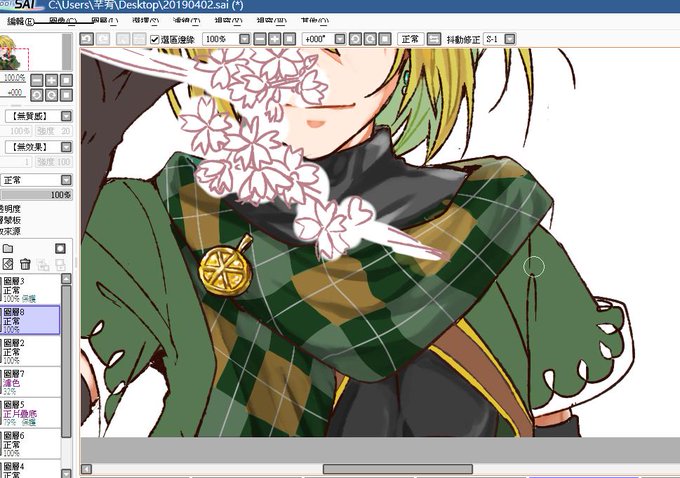Viewport: 680px width, 478px height.
Task: Click layer list scroll down arrow
Action: pyautogui.click(x=66, y=473)
